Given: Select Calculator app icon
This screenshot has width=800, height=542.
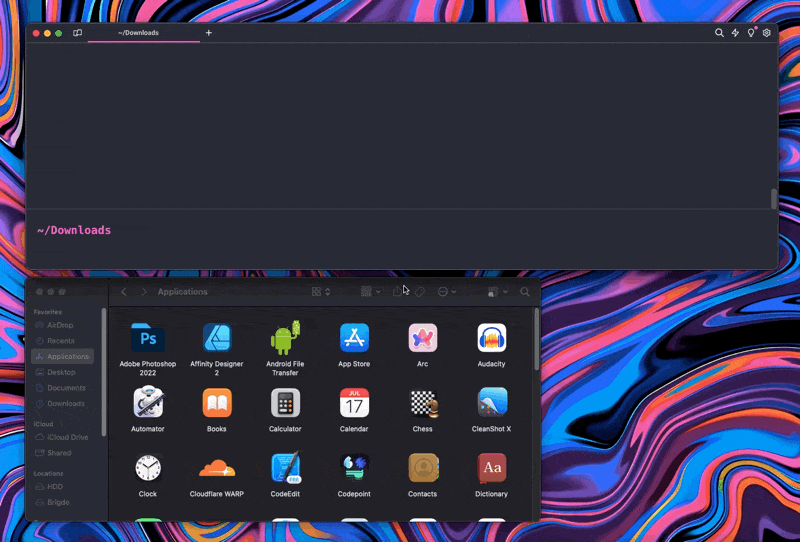Looking at the screenshot, I should [285, 403].
